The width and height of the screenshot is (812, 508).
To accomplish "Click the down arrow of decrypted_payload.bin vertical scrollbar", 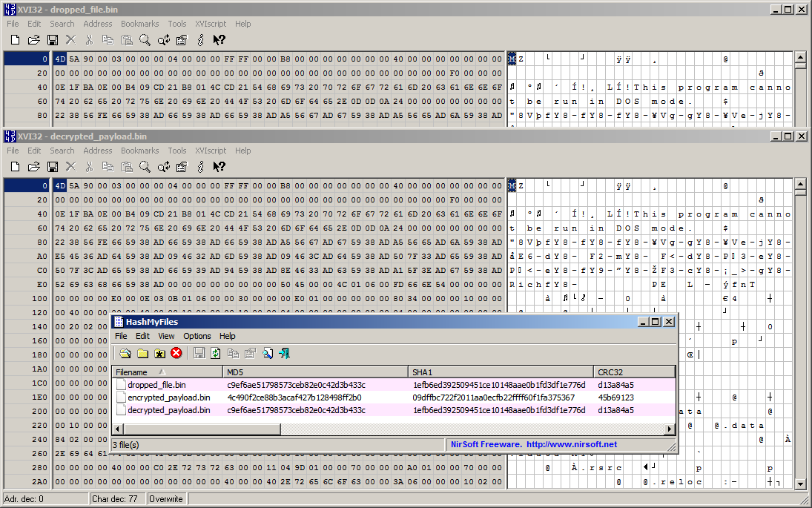I will point(800,484).
